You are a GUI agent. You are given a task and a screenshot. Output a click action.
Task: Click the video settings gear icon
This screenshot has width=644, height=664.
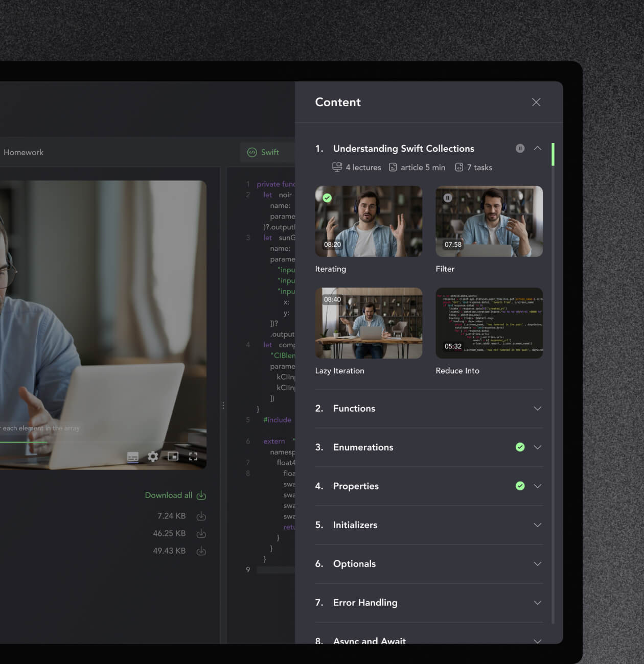coord(153,456)
